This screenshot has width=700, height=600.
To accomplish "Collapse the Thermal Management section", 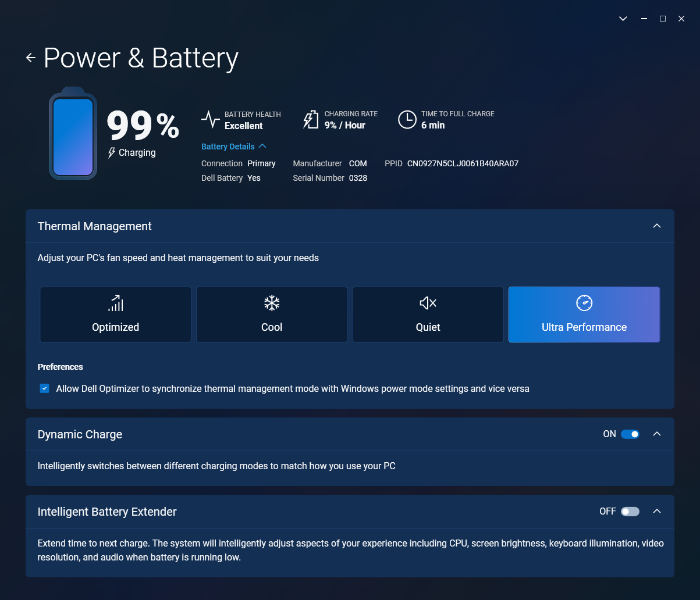I will click(x=657, y=226).
